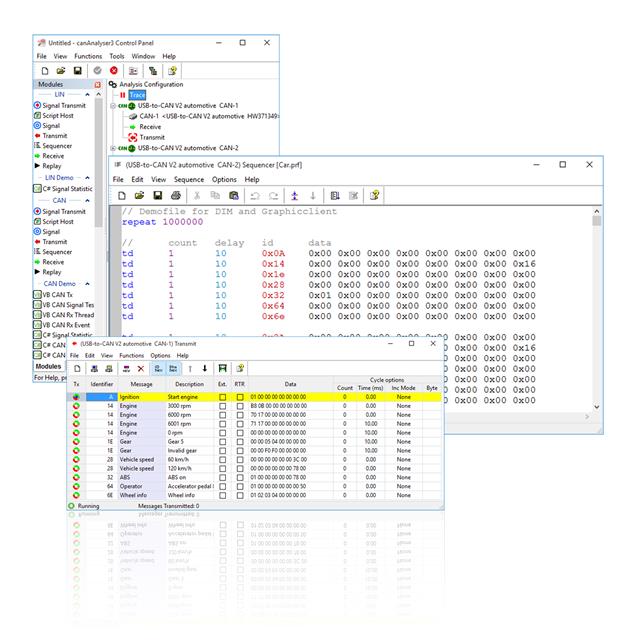
Task: Click the print icon in Sequencer toolbar
Action: pos(175,196)
